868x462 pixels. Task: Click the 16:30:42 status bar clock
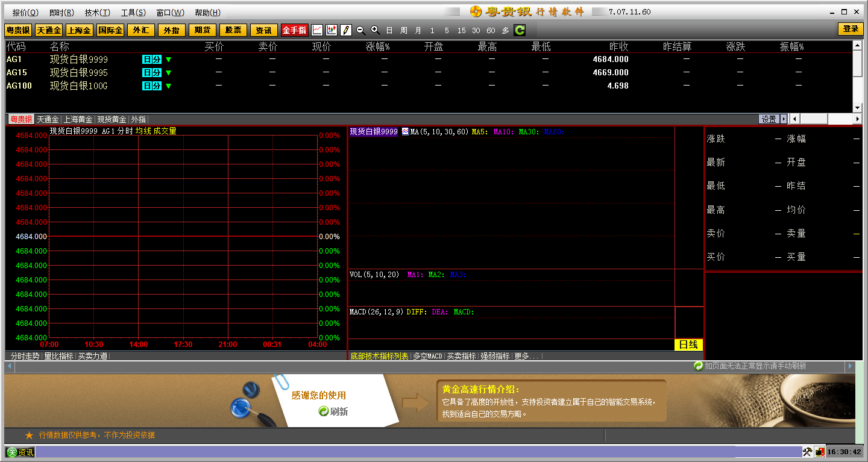click(844, 452)
